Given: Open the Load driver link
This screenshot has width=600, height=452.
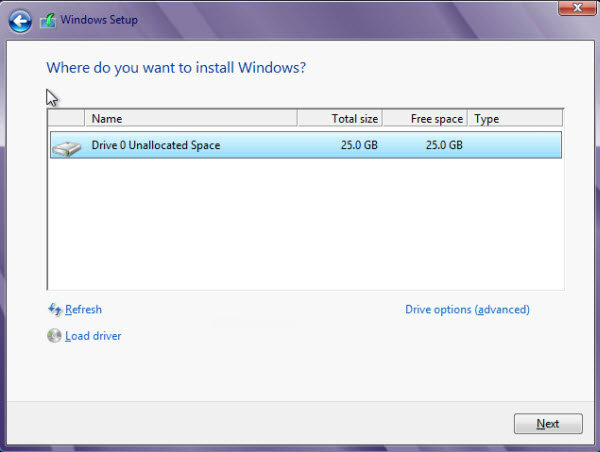Looking at the screenshot, I should [93, 336].
